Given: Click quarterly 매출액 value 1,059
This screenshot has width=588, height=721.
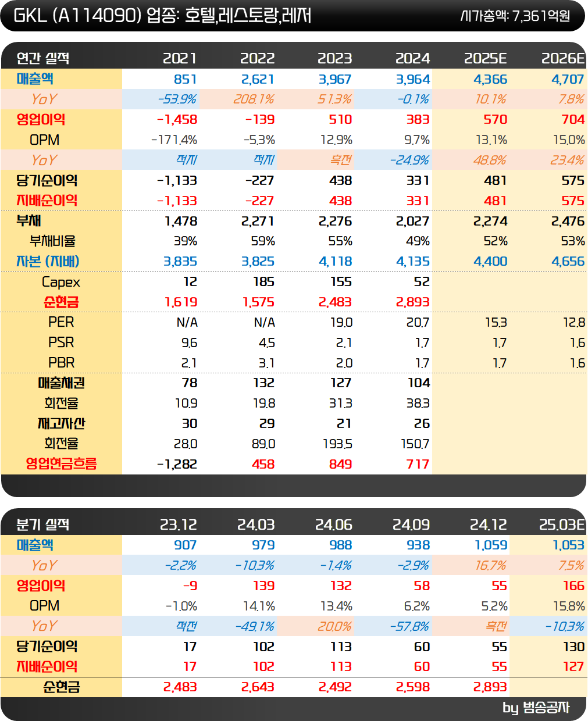Looking at the screenshot, I should tap(491, 545).
